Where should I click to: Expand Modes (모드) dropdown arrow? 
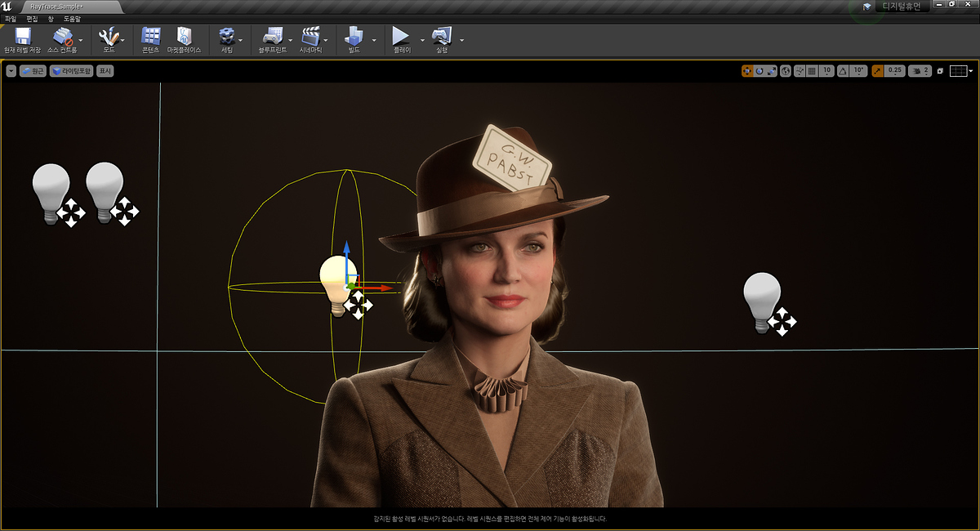pos(122,38)
